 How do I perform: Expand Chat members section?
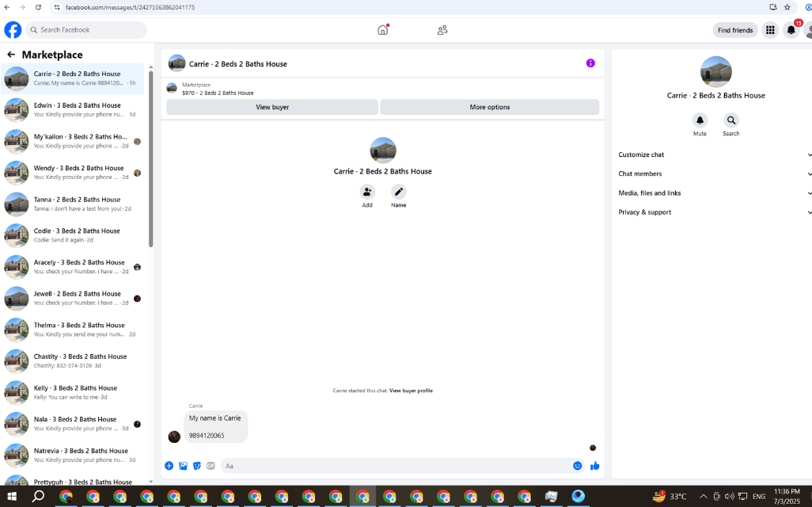pos(715,173)
